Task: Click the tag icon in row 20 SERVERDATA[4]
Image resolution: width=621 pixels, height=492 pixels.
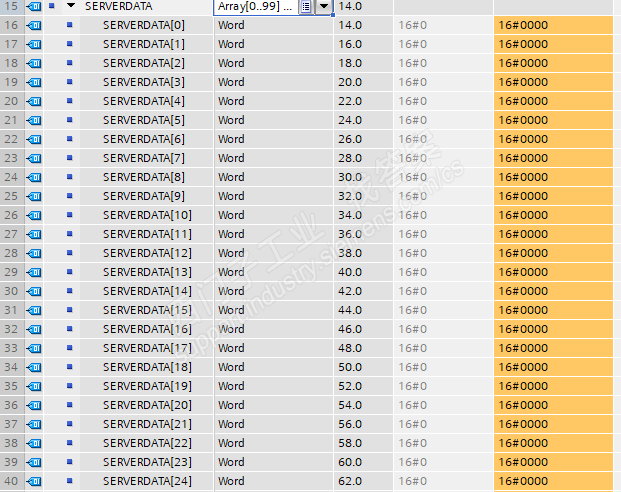Action: (34, 101)
